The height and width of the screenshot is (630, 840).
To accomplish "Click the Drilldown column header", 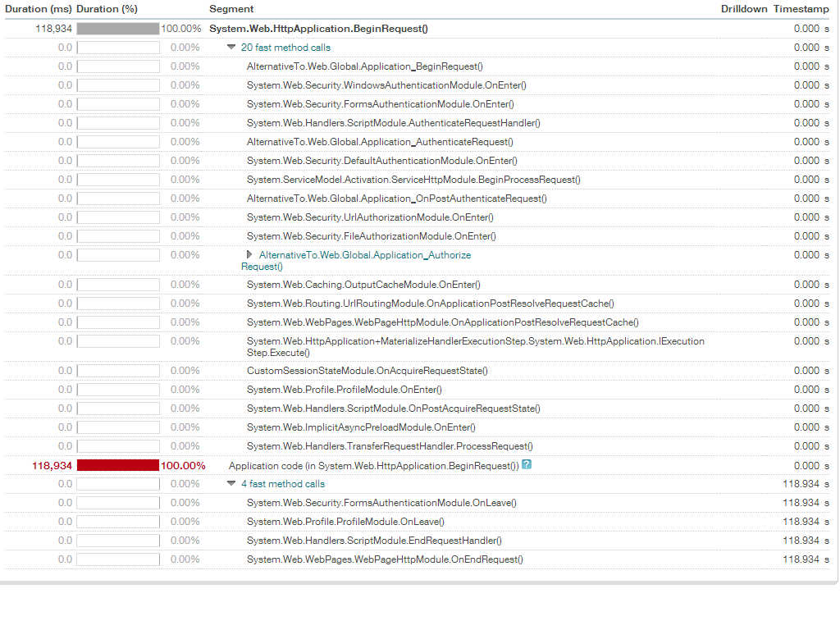I will coord(743,9).
